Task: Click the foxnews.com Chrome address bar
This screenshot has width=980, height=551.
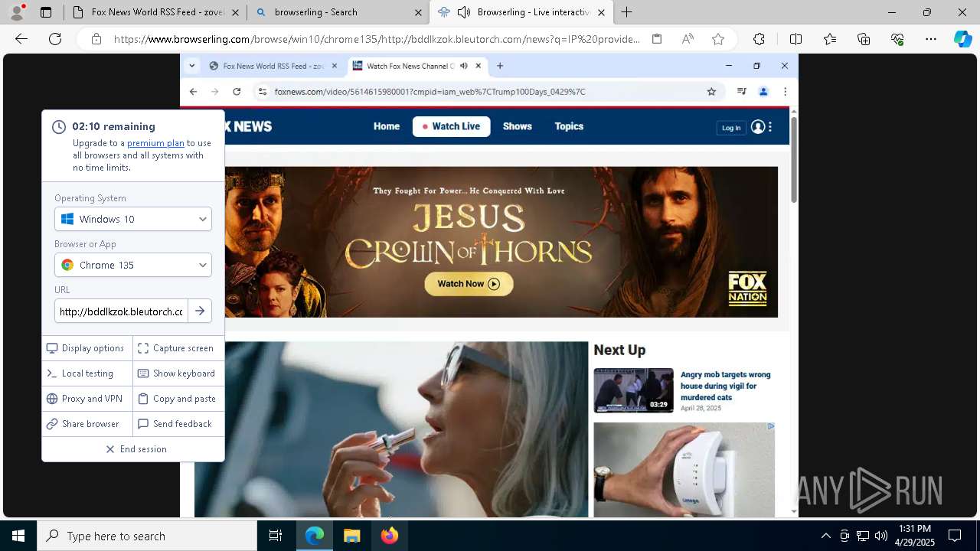Action: point(430,92)
